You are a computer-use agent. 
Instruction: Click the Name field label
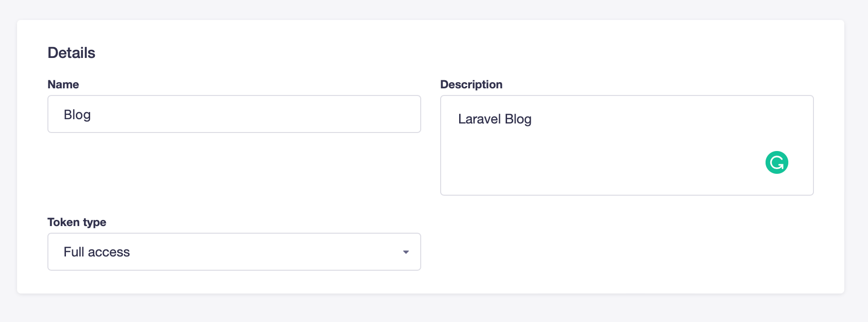click(x=63, y=85)
